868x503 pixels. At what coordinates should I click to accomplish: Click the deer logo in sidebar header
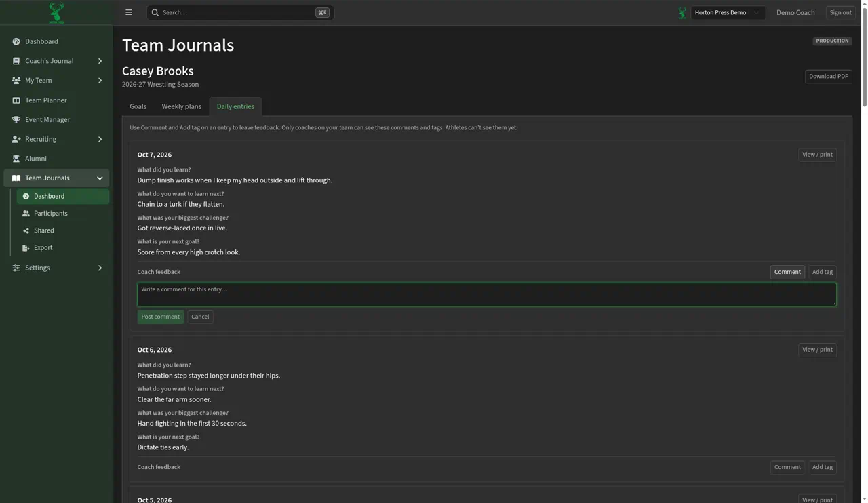[x=56, y=12]
